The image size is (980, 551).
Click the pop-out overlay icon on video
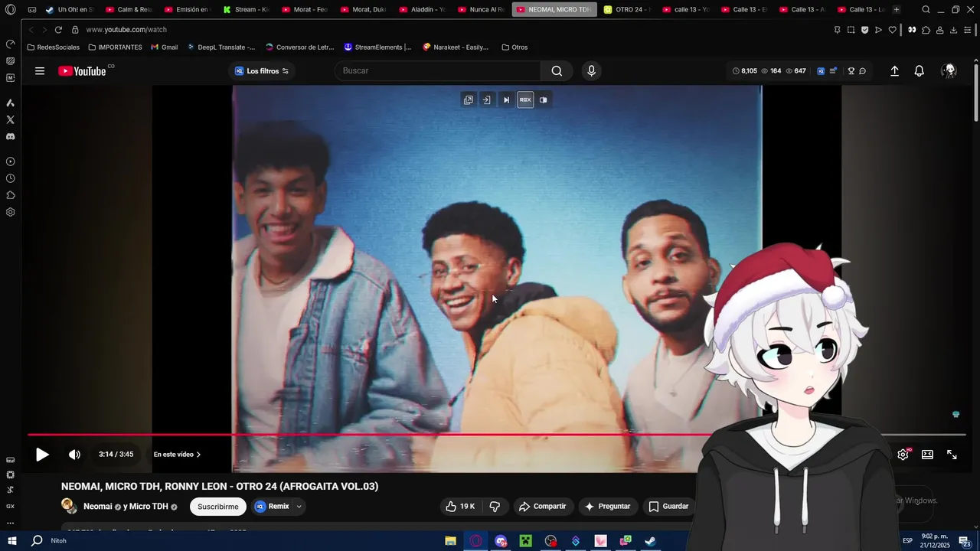(x=469, y=99)
